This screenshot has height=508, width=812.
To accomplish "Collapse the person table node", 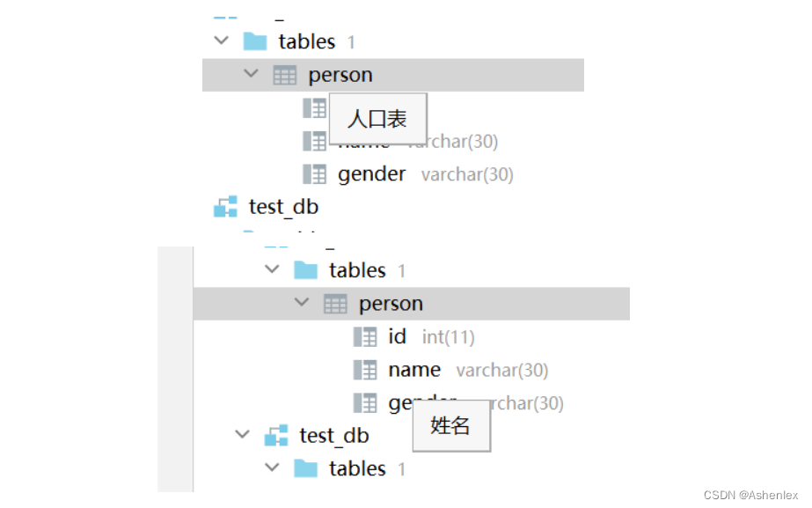I will (251, 74).
